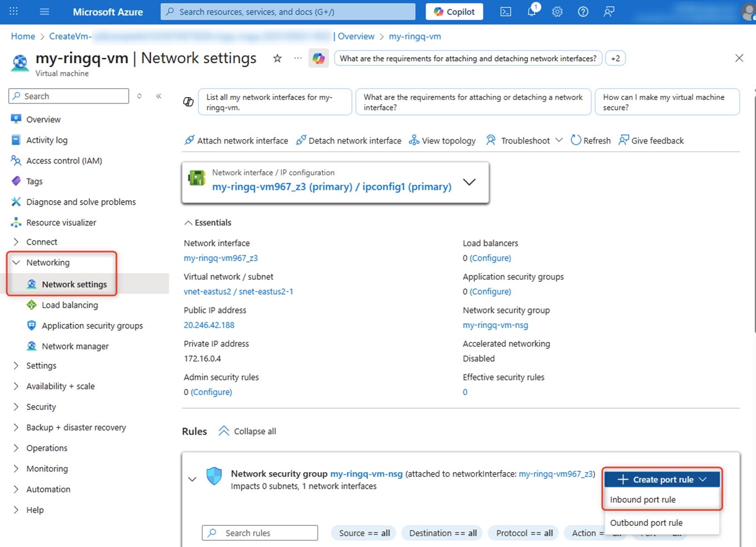Pin my-ringq-vm using the star icon
Image resolution: width=756 pixels, height=547 pixels.
click(276, 58)
